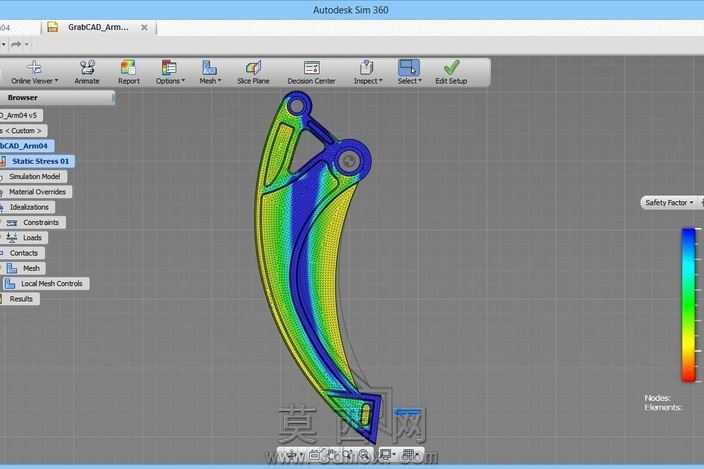This screenshot has height=469, width=704.
Task: Click the safety factor color legend bar
Action: click(x=688, y=305)
